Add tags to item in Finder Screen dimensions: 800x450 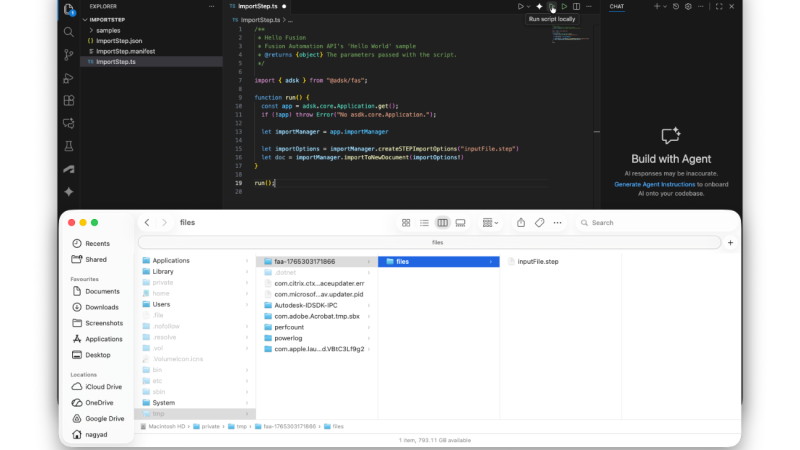tap(539, 222)
